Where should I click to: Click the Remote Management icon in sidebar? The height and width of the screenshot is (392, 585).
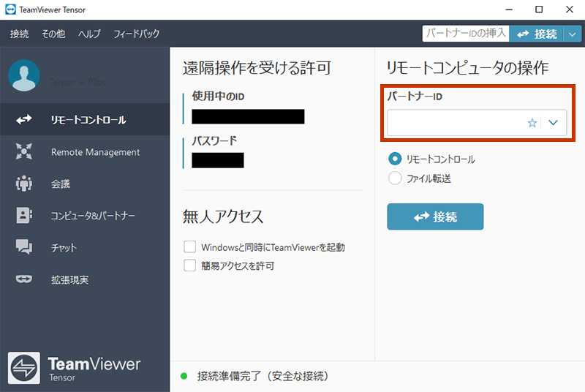point(24,151)
